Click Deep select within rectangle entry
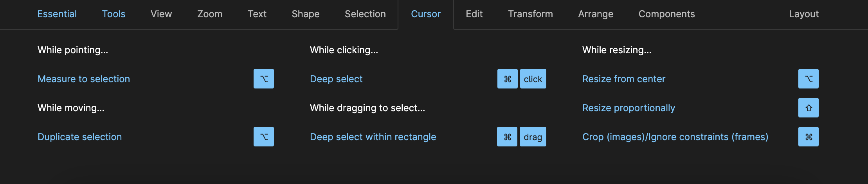Image resolution: width=868 pixels, height=184 pixels. [373, 137]
